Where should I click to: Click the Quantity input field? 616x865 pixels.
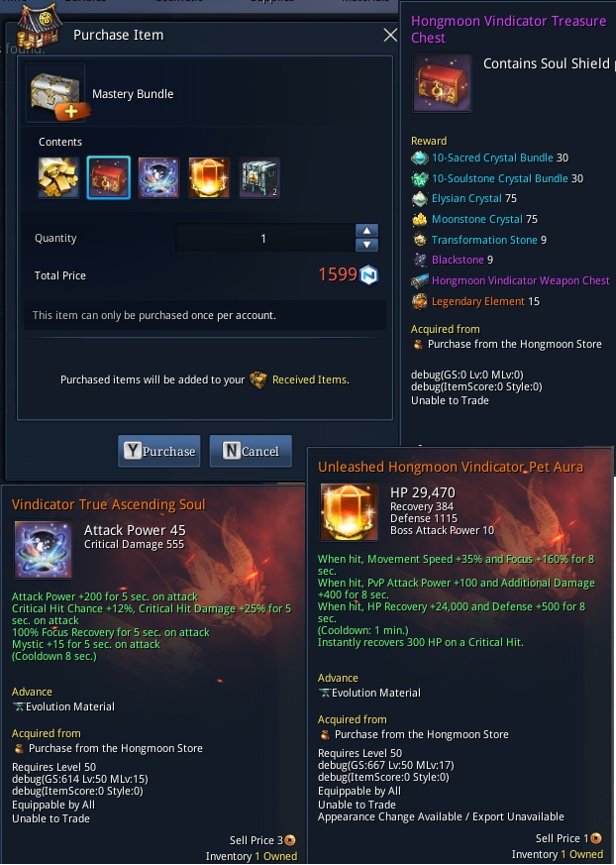pos(265,239)
